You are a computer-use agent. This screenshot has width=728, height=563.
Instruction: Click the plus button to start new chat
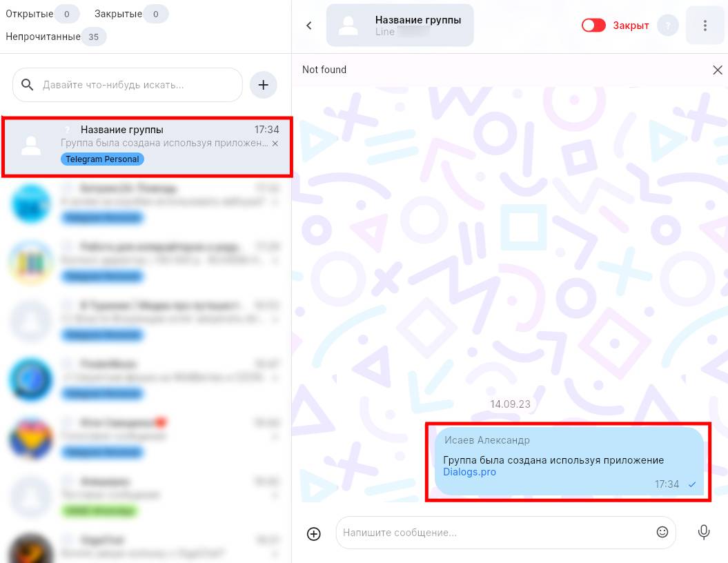(263, 85)
